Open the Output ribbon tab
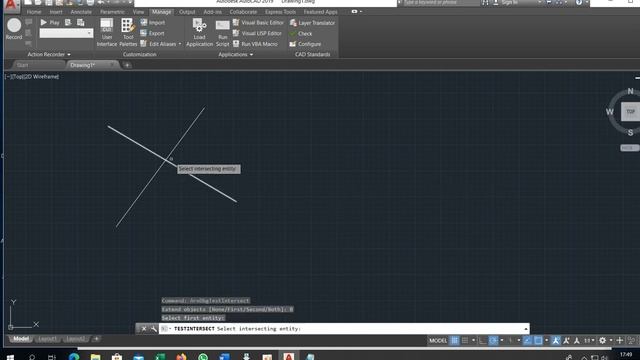 pos(187,12)
